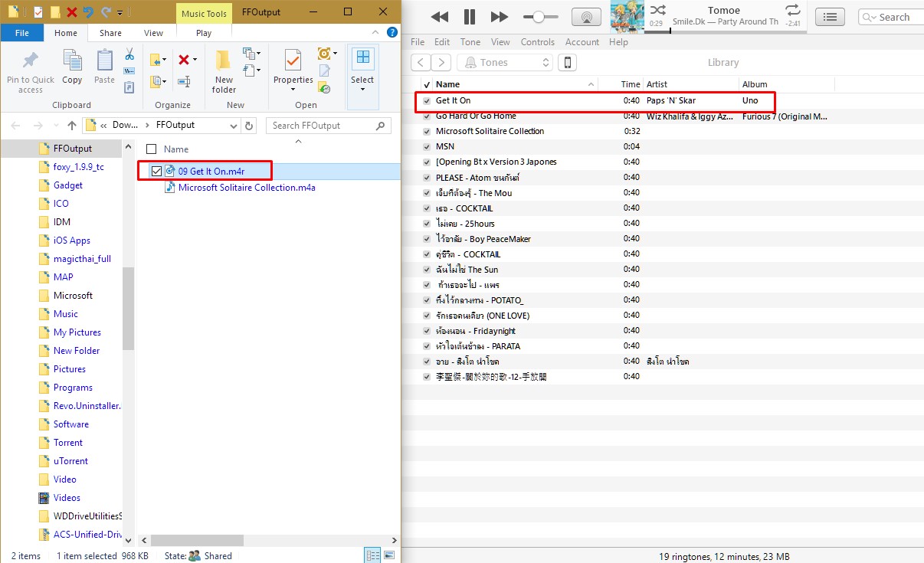Adjust the iTunes volume slider
Screen dimensions: 924x563
[539, 17]
